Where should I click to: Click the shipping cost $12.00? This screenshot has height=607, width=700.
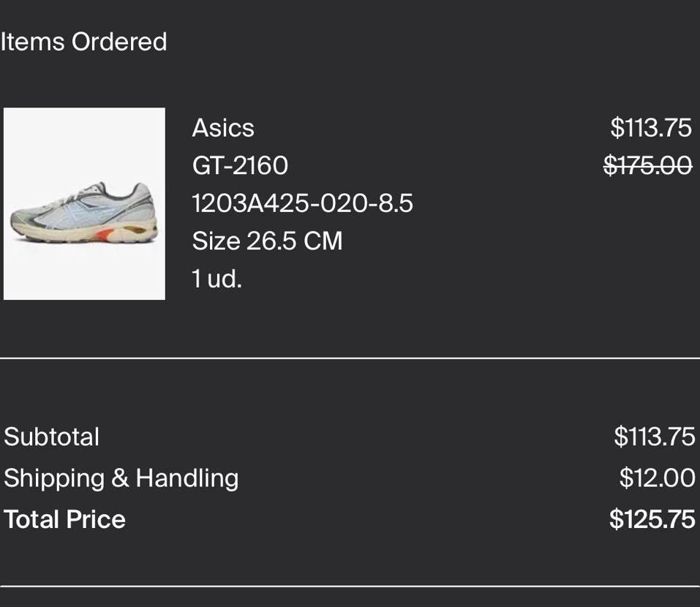pyautogui.click(x=657, y=478)
